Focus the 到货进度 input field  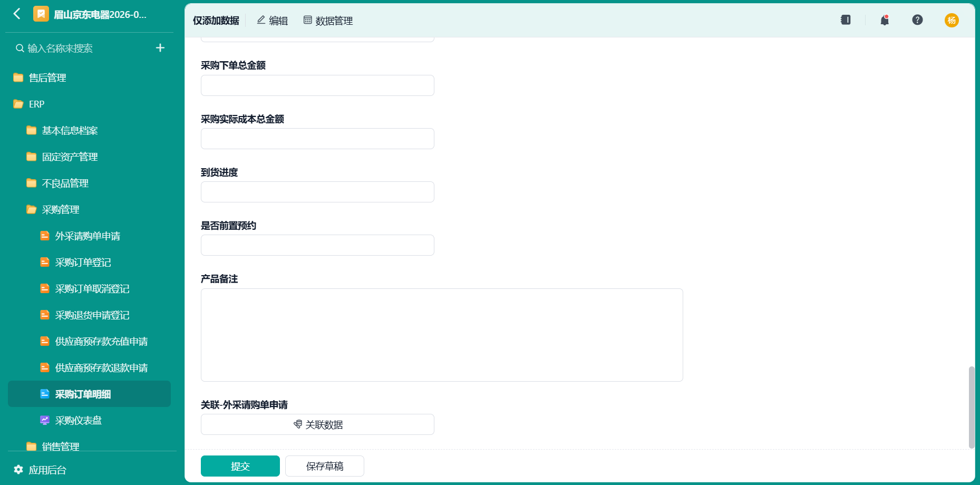[317, 192]
